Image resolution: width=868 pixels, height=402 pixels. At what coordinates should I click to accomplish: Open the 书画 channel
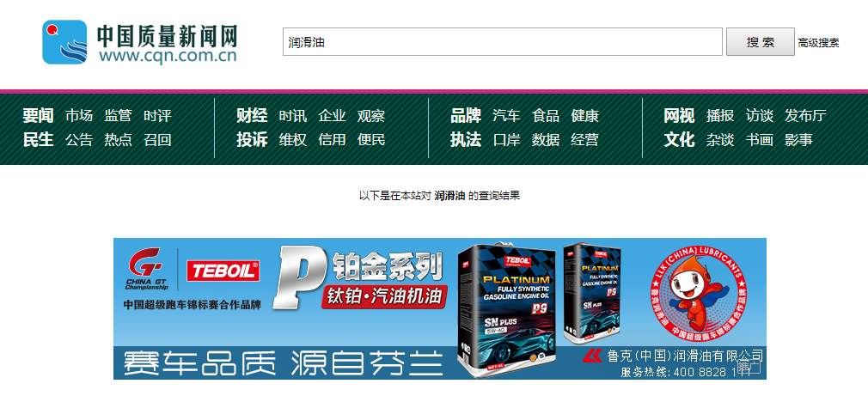tap(760, 140)
